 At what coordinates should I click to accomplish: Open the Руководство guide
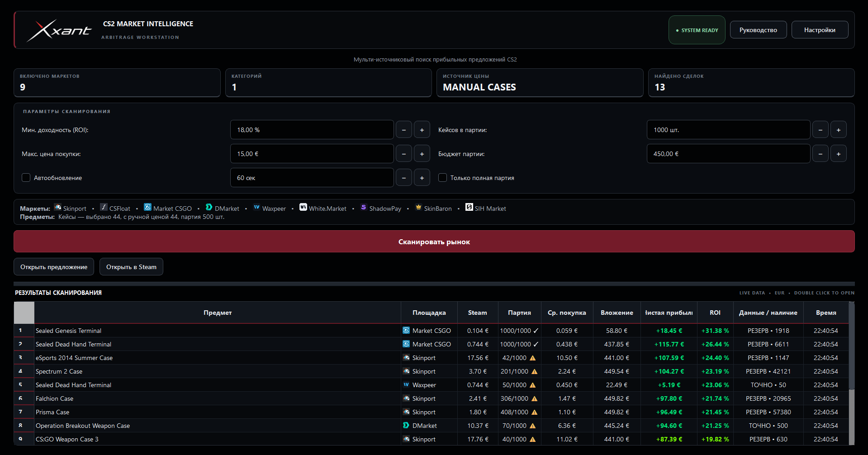[758, 30]
